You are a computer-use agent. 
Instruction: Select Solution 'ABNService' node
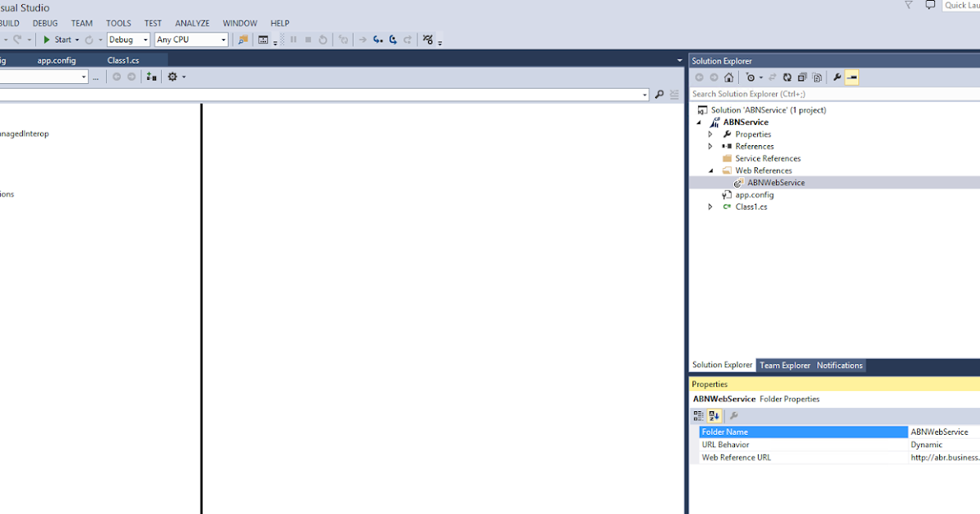click(768, 110)
